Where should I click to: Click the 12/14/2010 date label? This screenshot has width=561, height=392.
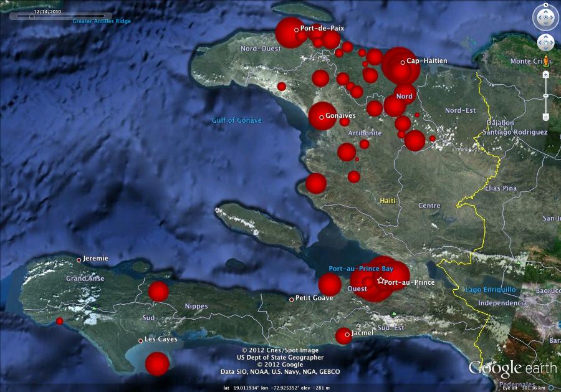(x=47, y=11)
